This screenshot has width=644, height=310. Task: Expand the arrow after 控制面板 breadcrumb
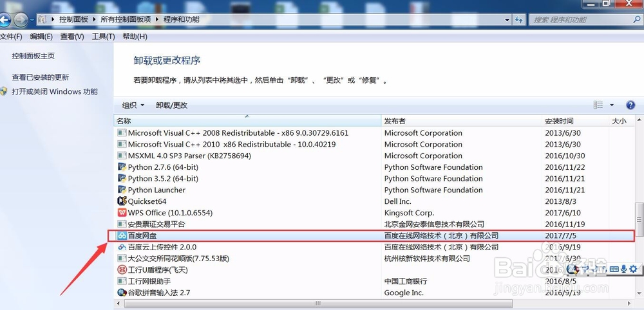(95, 19)
